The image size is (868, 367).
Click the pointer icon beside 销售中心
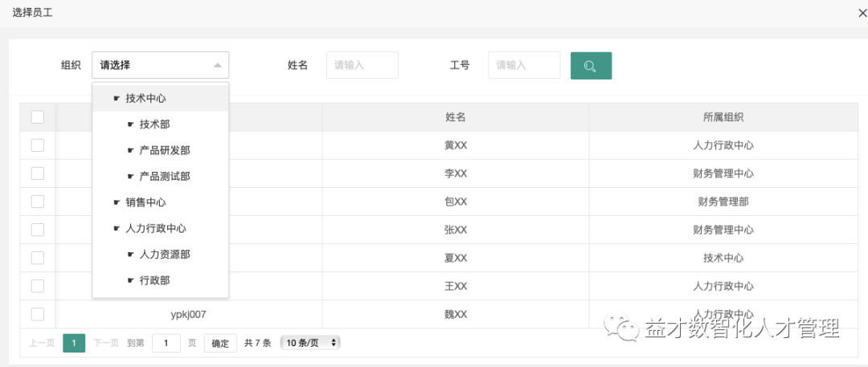click(117, 202)
